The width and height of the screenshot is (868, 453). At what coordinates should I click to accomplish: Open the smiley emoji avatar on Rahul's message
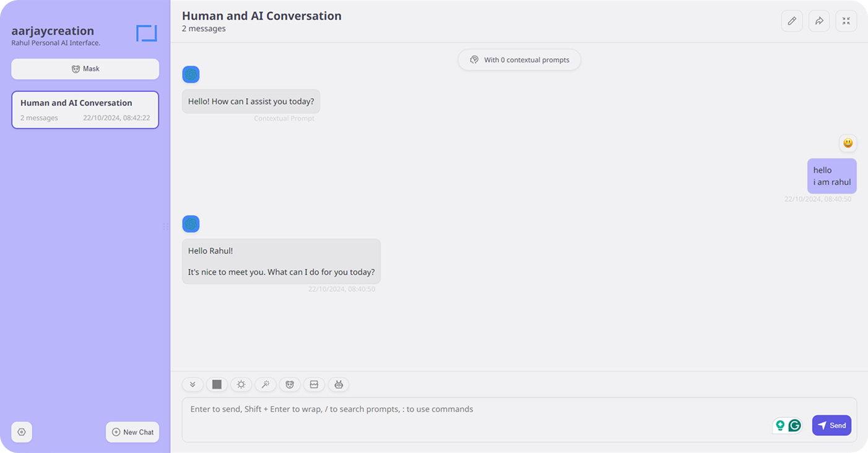pos(848,143)
